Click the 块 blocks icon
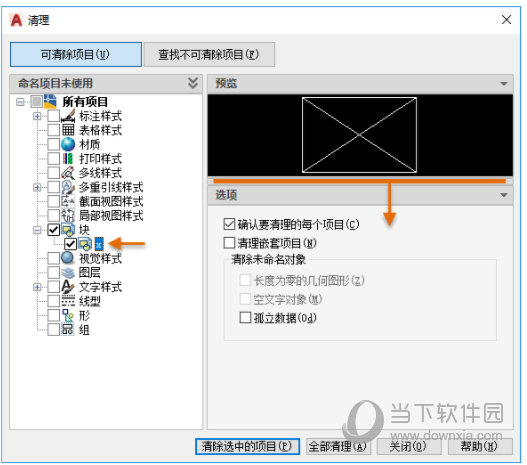The width and height of the screenshot is (527, 465). tap(68, 230)
